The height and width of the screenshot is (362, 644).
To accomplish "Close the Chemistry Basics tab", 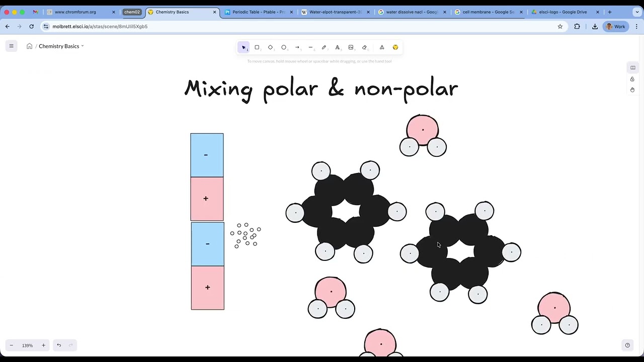I will [x=215, y=12].
